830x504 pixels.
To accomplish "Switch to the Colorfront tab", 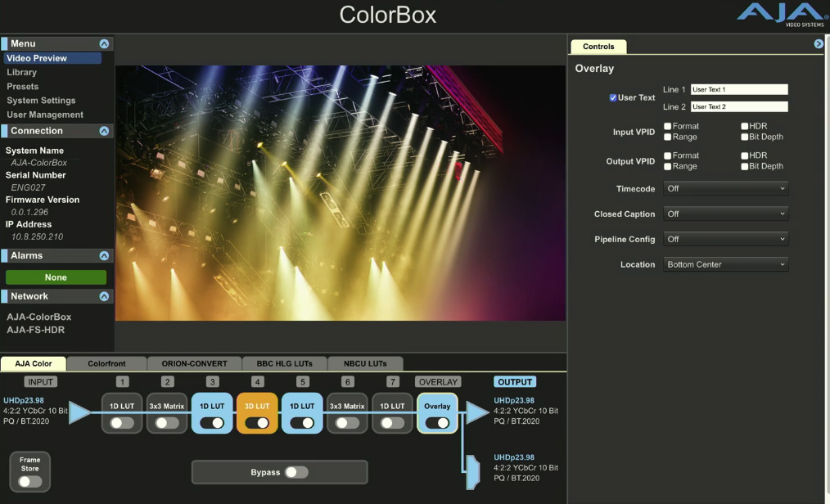I will 107,364.
